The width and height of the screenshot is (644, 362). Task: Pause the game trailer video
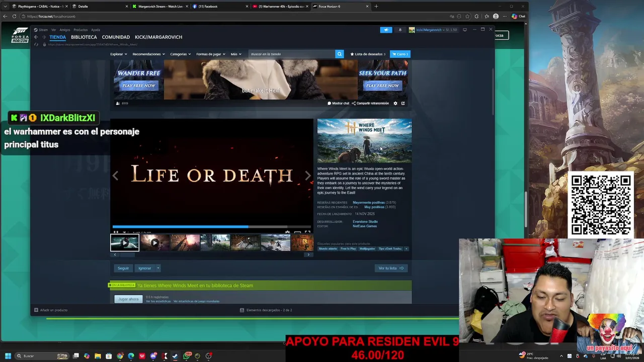pos(116,232)
